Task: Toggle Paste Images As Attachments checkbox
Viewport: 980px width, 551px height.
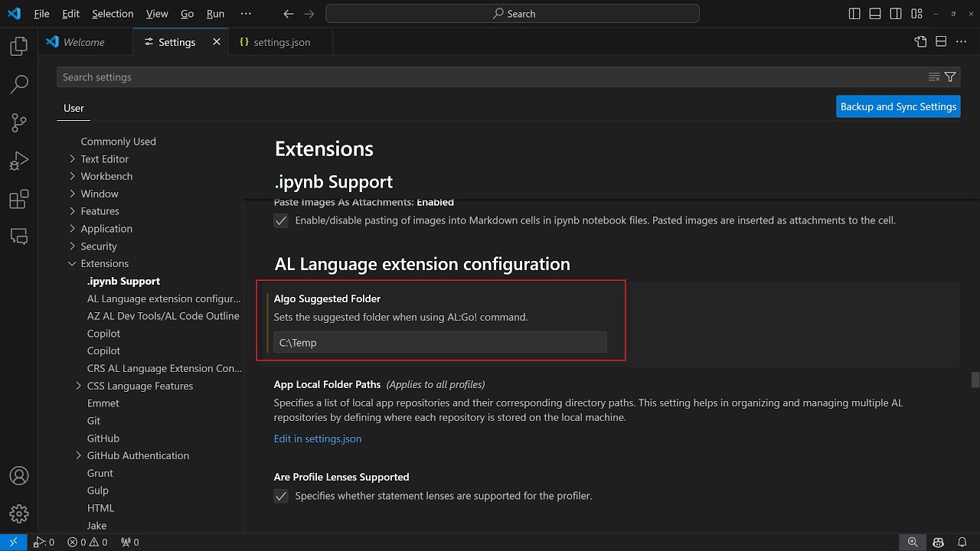Action: tap(281, 220)
